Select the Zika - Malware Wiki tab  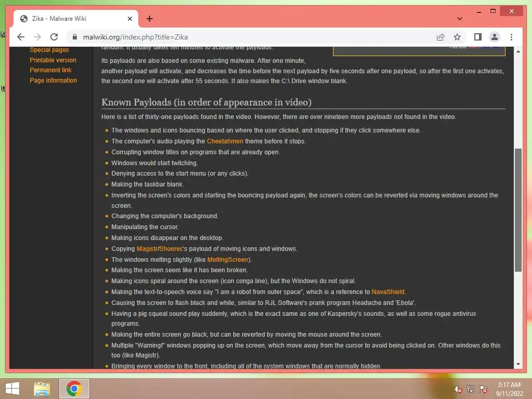point(76,19)
